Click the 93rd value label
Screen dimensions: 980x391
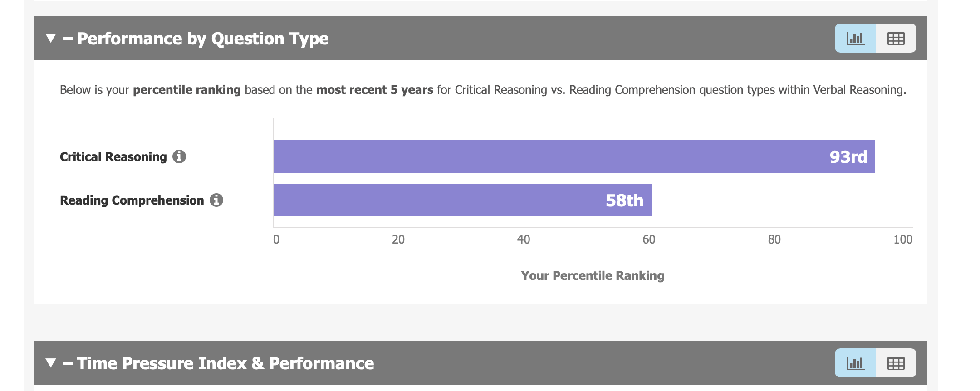click(x=848, y=157)
